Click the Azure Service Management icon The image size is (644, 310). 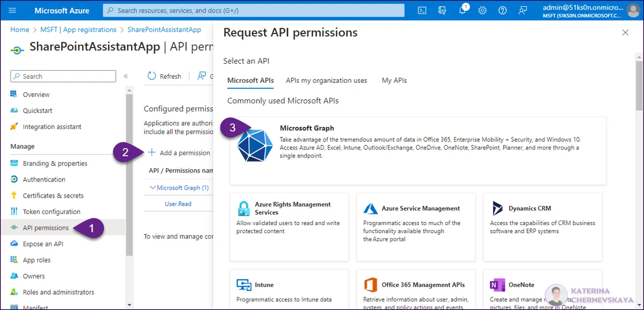point(370,209)
